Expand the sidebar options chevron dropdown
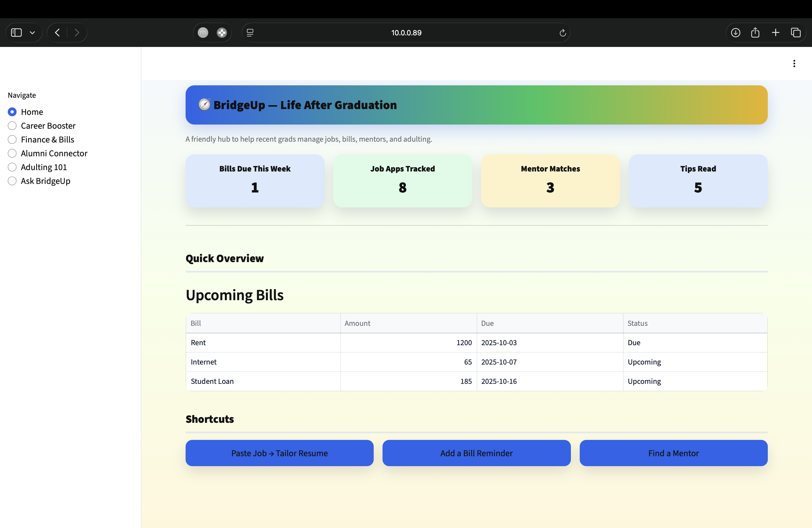812x528 pixels. pos(32,33)
